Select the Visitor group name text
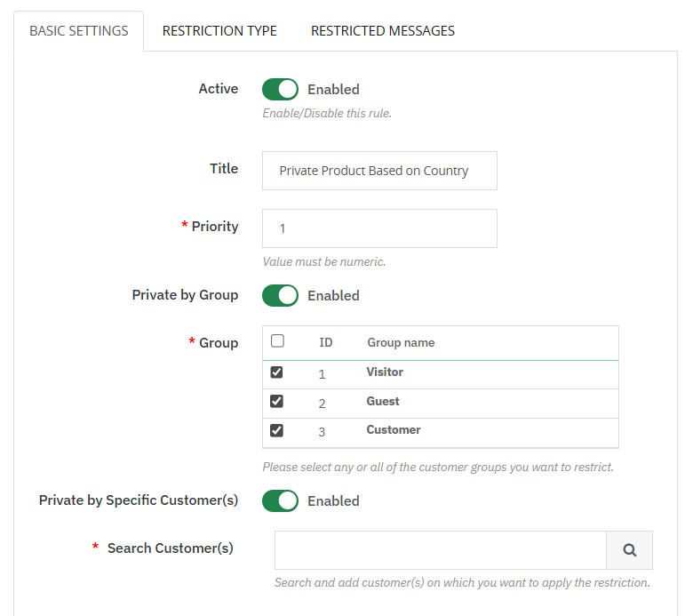The width and height of the screenshot is (693, 616). click(385, 372)
